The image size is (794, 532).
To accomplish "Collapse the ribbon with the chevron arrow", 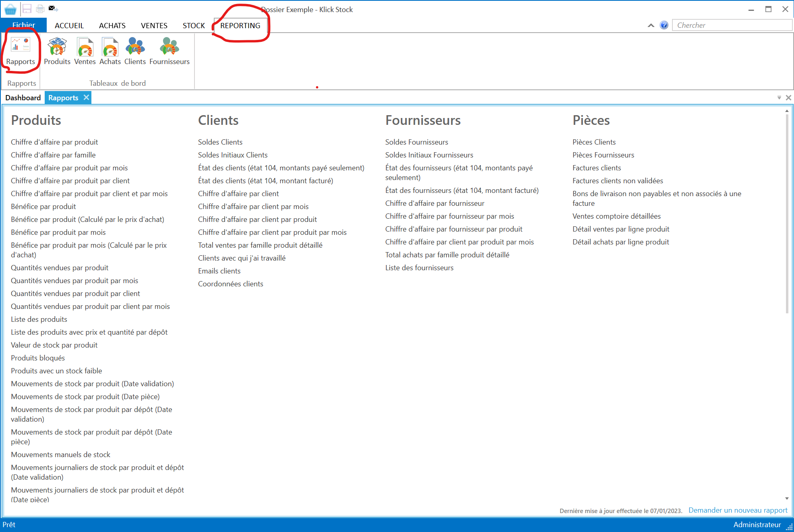I will coord(651,25).
